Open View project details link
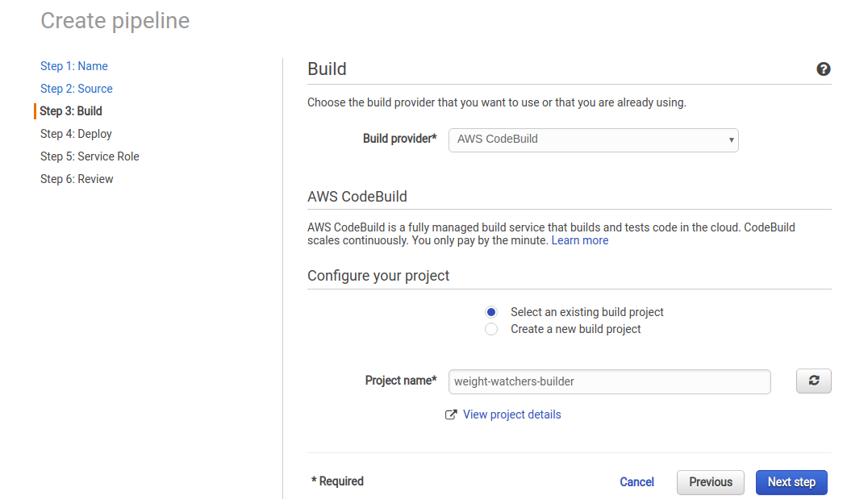 pyautogui.click(x=512, y=414)
